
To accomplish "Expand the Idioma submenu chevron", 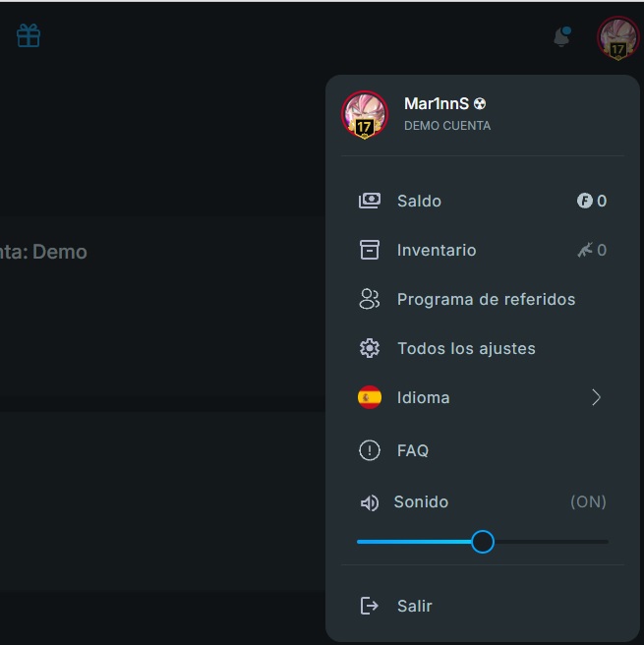I will tap(596, 397).
